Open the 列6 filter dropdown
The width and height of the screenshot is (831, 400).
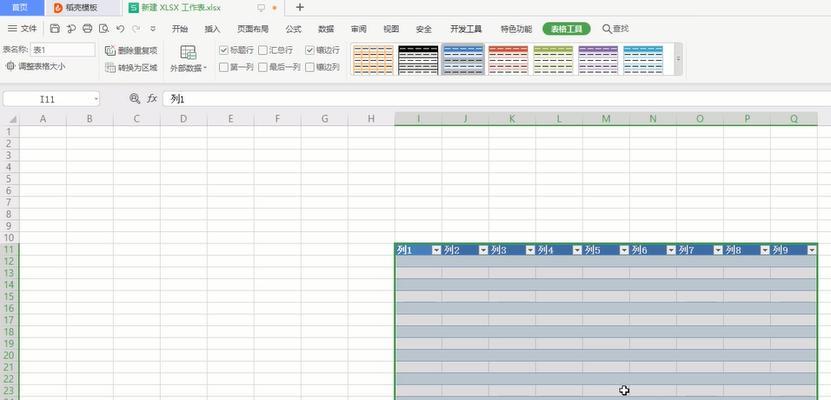pyautogui.click(x=671, y=251)
